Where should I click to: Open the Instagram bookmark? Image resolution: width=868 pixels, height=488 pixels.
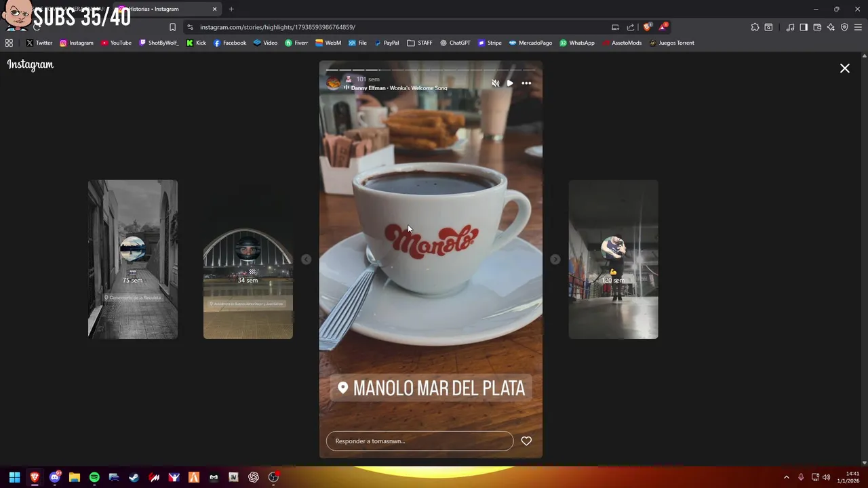pos(76,43)
